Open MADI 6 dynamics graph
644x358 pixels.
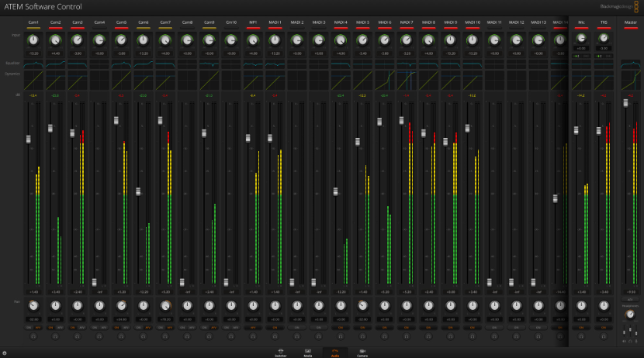pos(385,80)
